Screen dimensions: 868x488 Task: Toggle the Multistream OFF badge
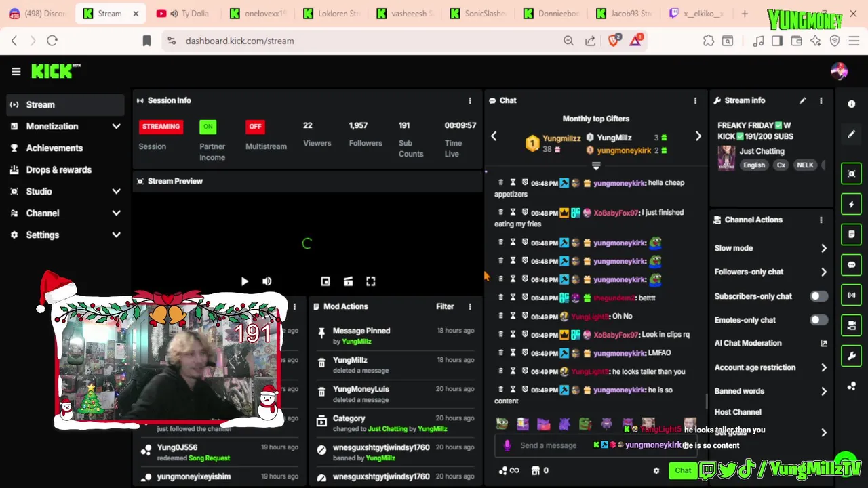click(x=255, y=127)
